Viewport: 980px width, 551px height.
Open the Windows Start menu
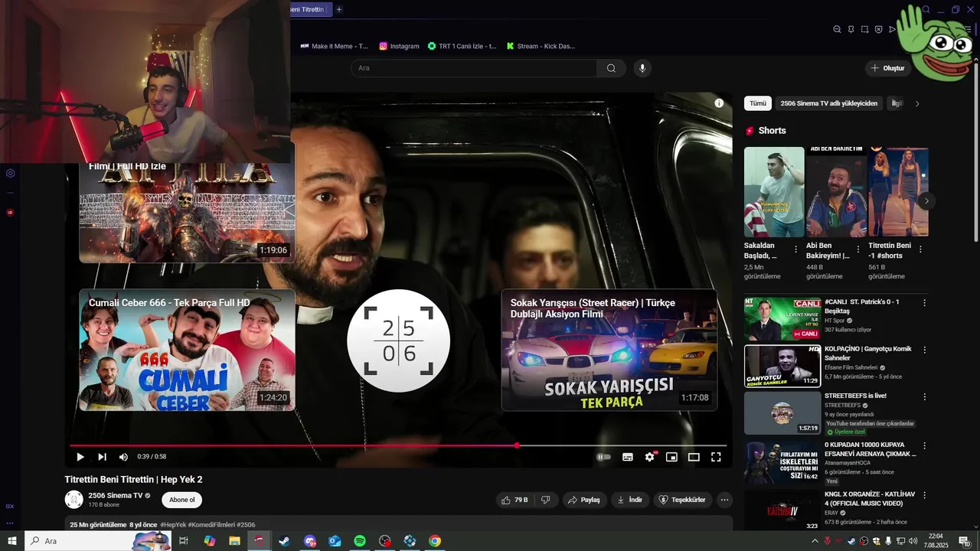(x=11, y=541)
